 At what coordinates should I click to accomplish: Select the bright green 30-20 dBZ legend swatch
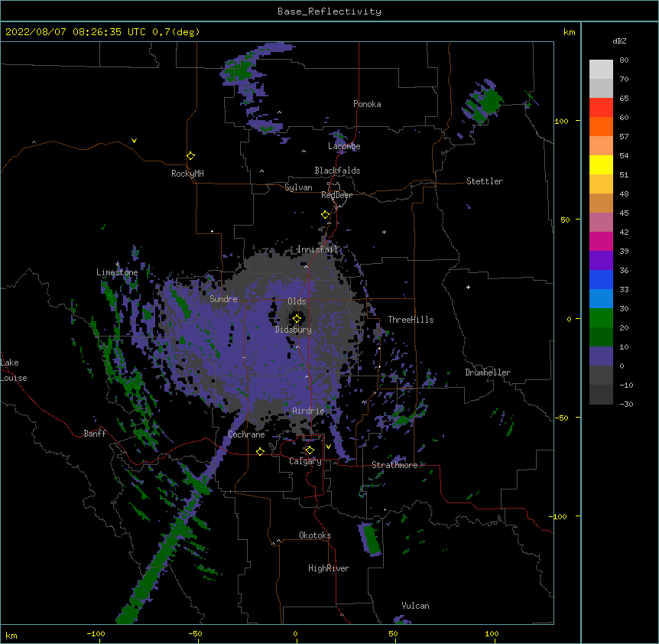point(601,318)
